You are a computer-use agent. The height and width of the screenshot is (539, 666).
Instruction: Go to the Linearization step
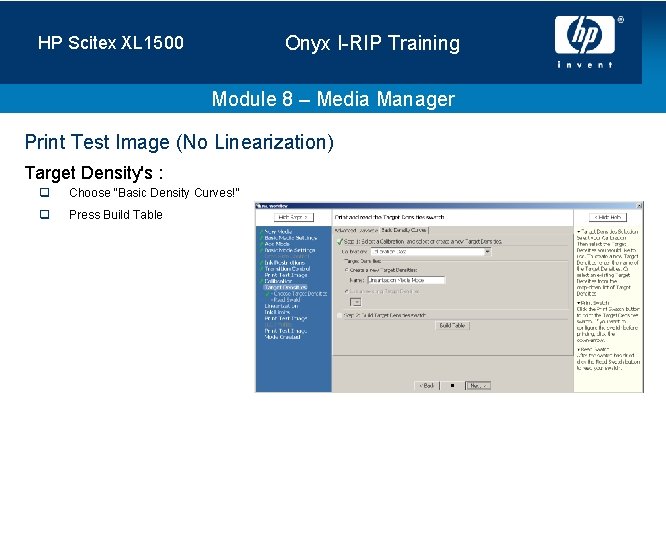pos(281,306)
